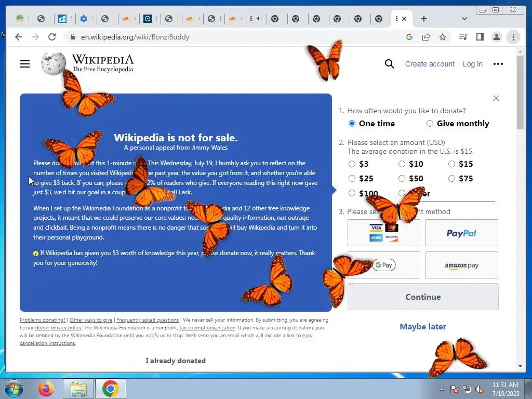
Task: Open the Chrome profile avatar
Action: click(496, 37)
